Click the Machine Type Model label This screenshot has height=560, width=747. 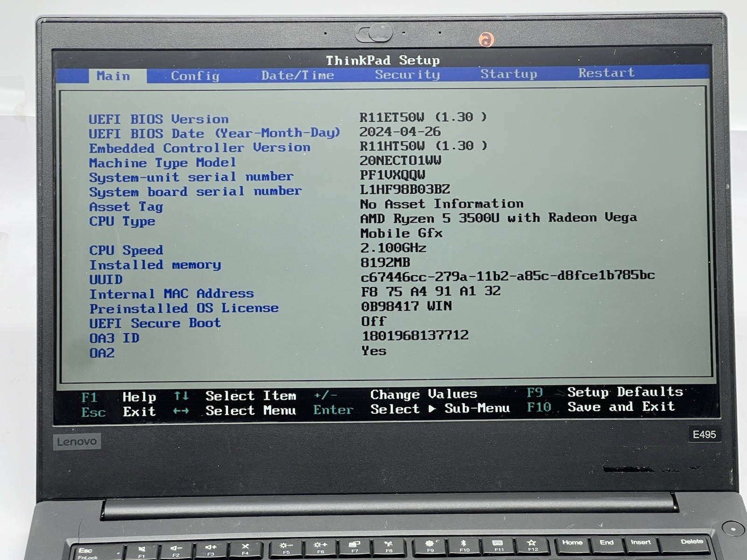(x=162, y=163)
